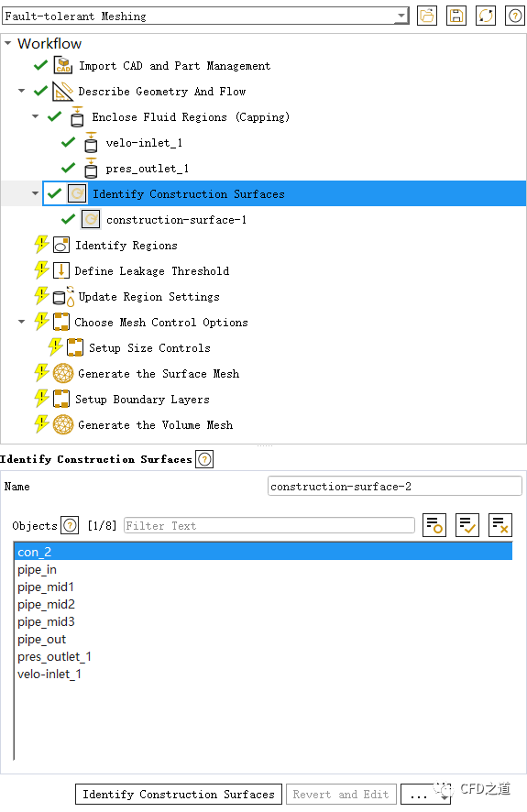Select the Identify Regions task
527x812 pixels.
click(x=126, y=246)
